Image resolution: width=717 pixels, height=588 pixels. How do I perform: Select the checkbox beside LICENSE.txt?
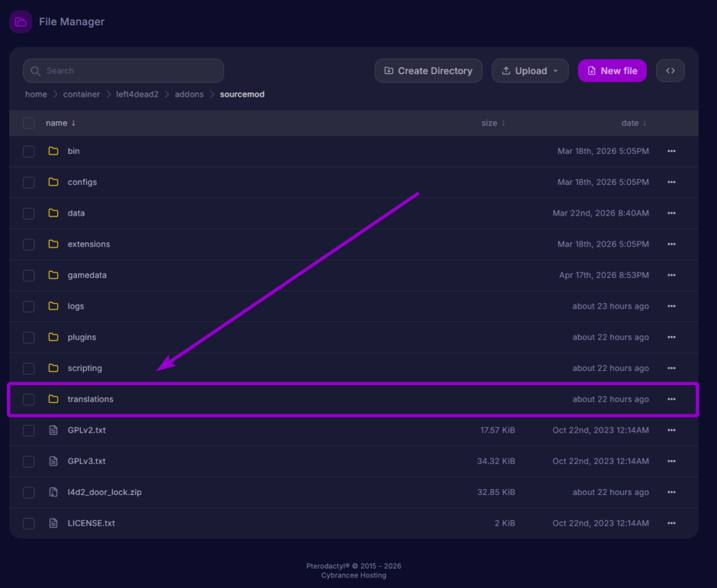(29, 523)
